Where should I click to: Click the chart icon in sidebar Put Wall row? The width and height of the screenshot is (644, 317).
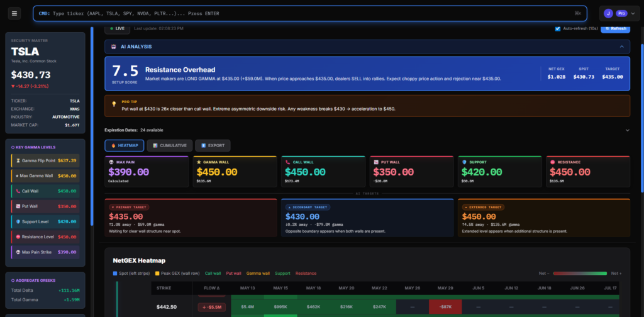18,206
